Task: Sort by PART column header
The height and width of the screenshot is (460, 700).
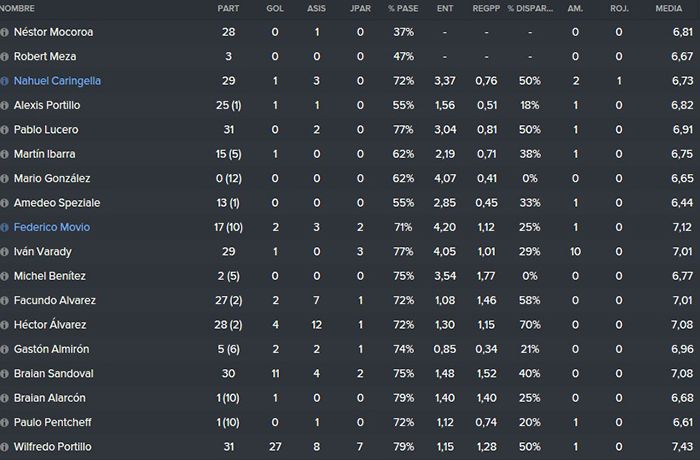Action: pyautogui.click(x=228, y=8)
